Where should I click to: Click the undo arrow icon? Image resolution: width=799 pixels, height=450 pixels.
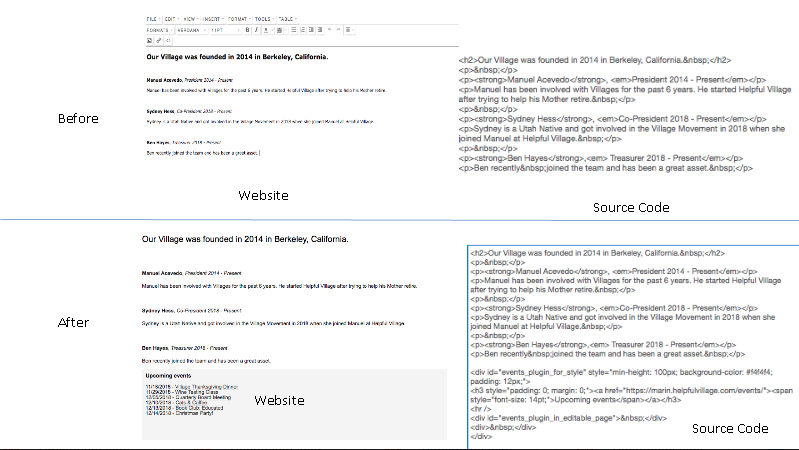coord(330,30)
